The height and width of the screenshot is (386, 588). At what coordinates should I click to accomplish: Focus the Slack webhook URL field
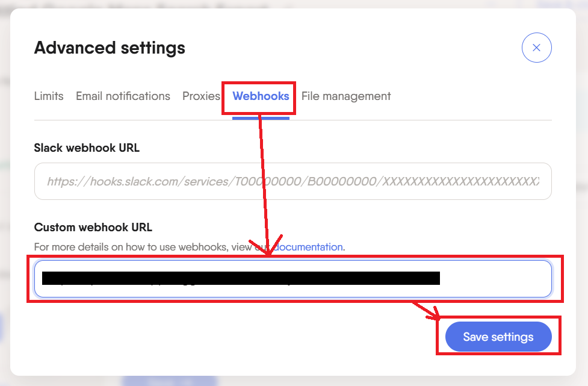pyautogui.click(x=292, y=181)
